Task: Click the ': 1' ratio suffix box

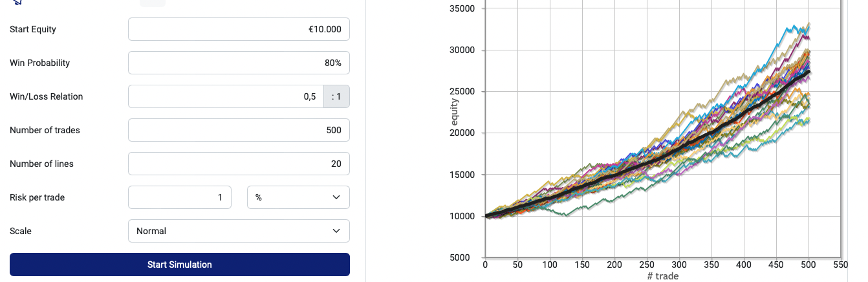Action: (x=336, y=96)
